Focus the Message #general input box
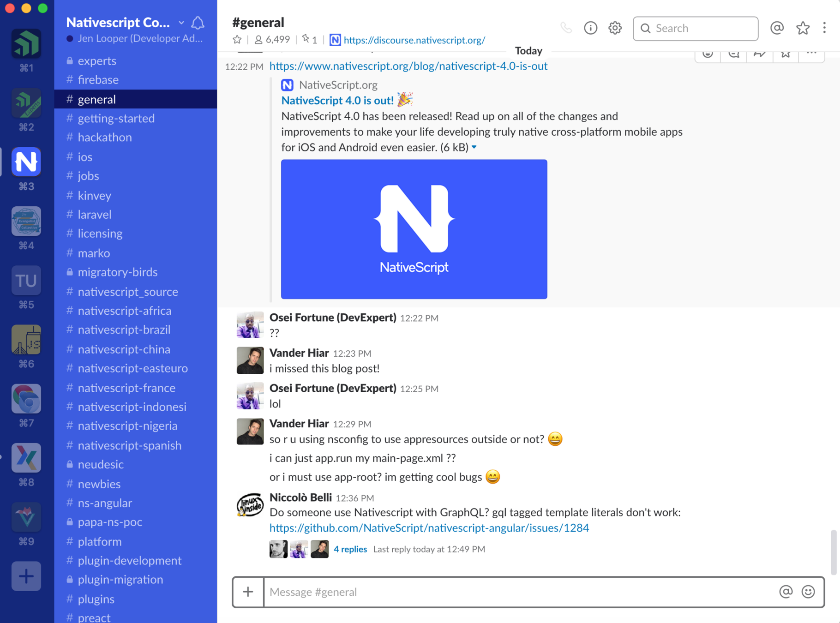 (521, 592)
